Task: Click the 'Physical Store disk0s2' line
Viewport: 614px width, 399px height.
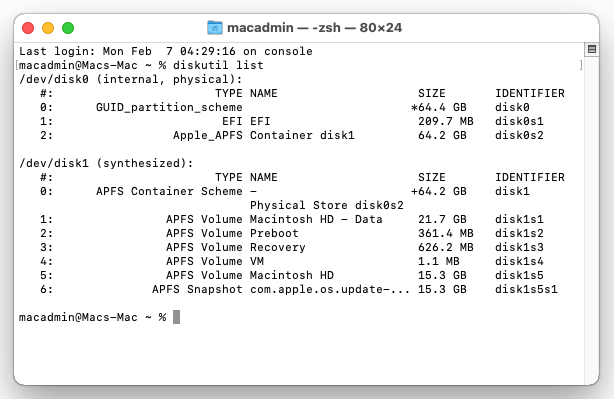Action: point(327,205)
